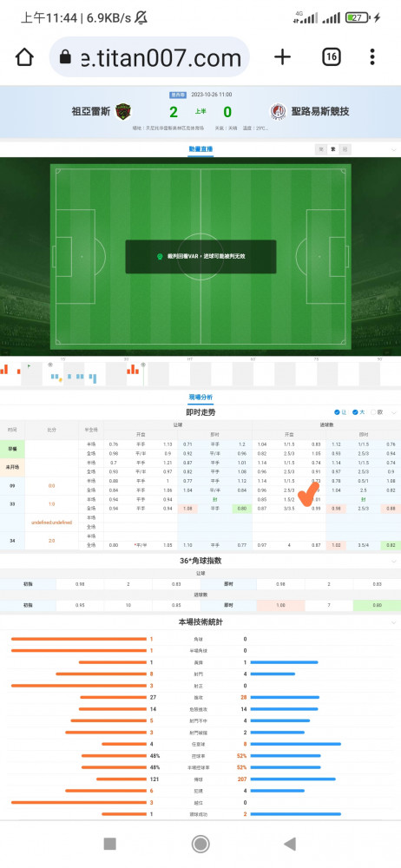Toggle the 大 over/under checkbox
Screen dimensions: 401x868
click(x=358, y=412)
